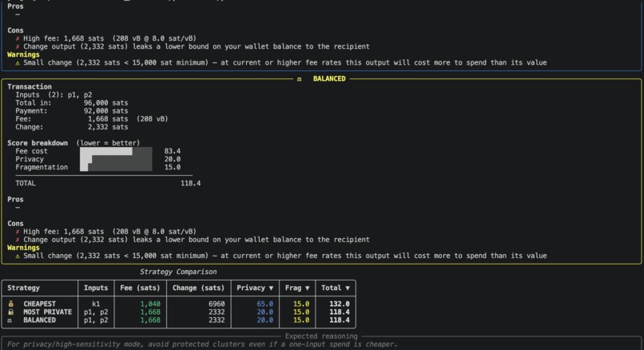Screen dimensions: 644x350
Task: Click the Fee cost score bar
Action: 116,151
